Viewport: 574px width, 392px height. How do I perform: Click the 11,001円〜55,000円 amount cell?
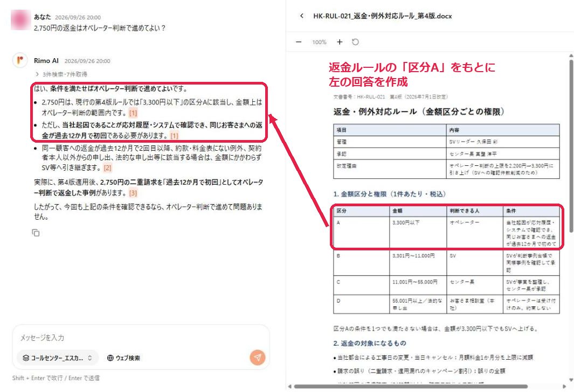point(418,285)
